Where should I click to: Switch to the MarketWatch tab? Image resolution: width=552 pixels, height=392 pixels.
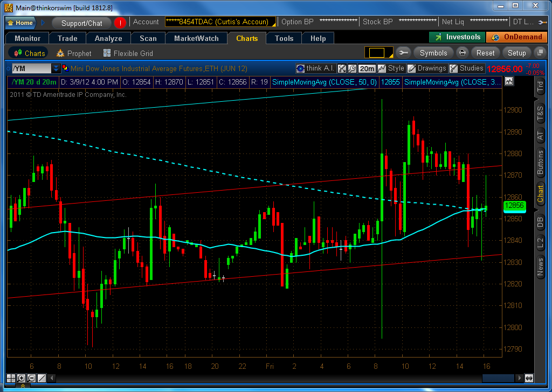tap(196, 38)
